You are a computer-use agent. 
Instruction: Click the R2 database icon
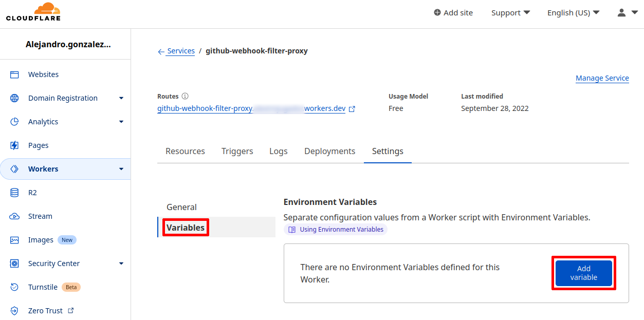[x=14, y=193]
